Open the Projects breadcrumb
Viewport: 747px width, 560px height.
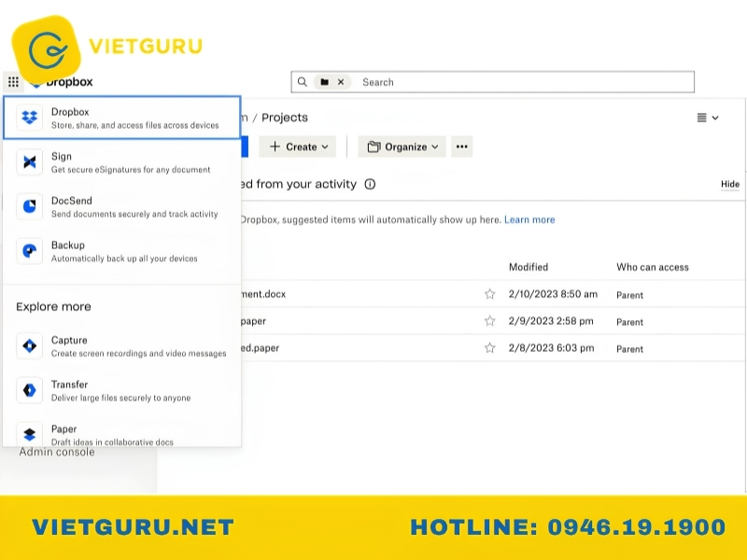[x=285, y=118]
